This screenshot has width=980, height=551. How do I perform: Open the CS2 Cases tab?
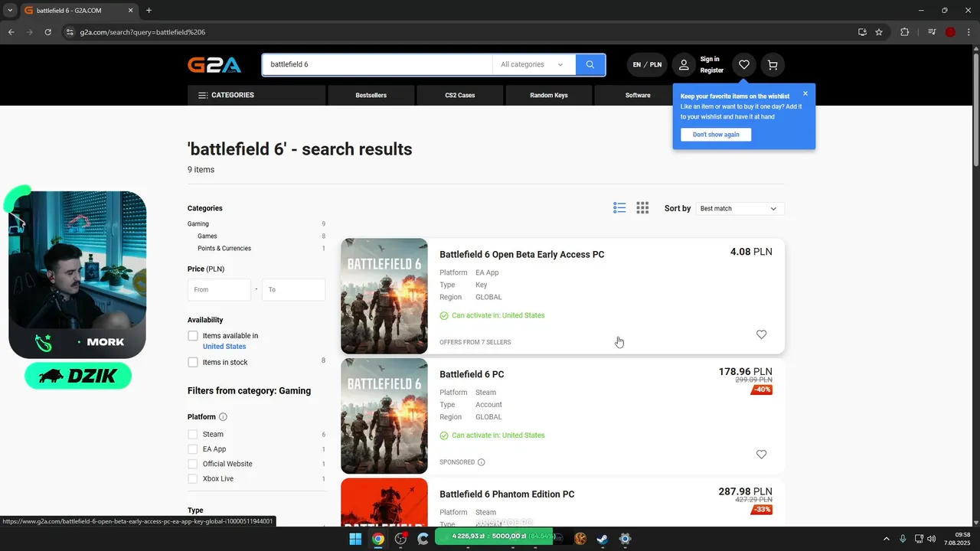[x=460, y=96]
